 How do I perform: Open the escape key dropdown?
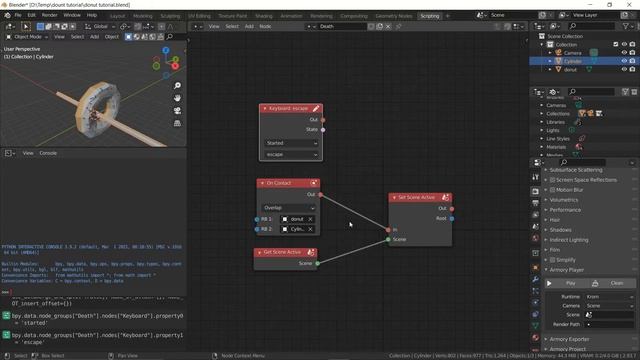coord(291,155)
